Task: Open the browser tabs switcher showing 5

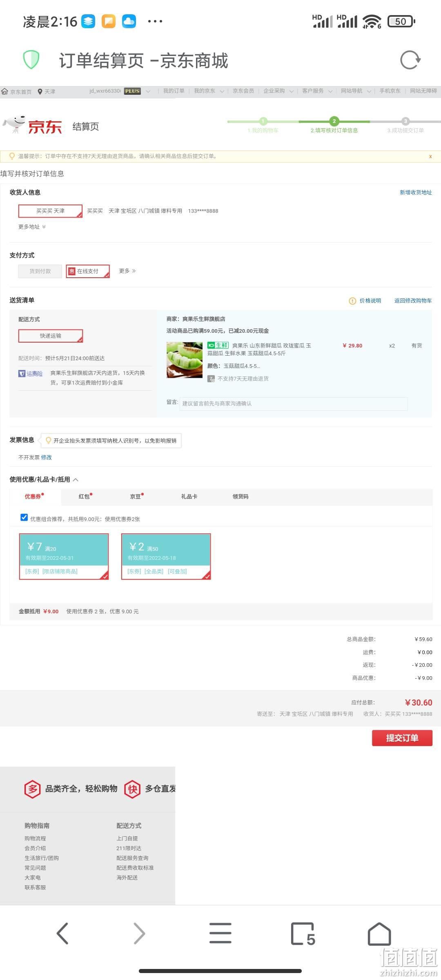Action: click(303, 933)
